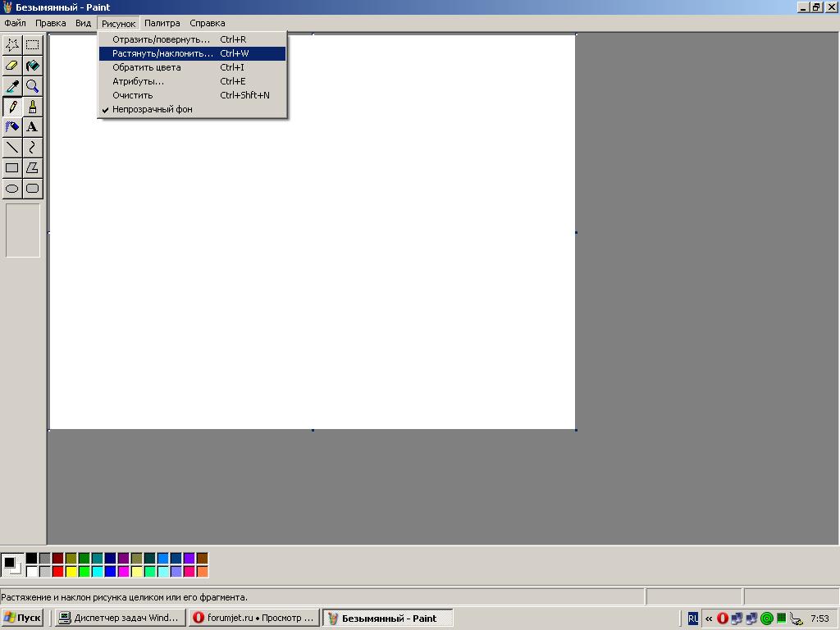Select the Atributы... Атрибуты menu item

[x=138, y=81]
